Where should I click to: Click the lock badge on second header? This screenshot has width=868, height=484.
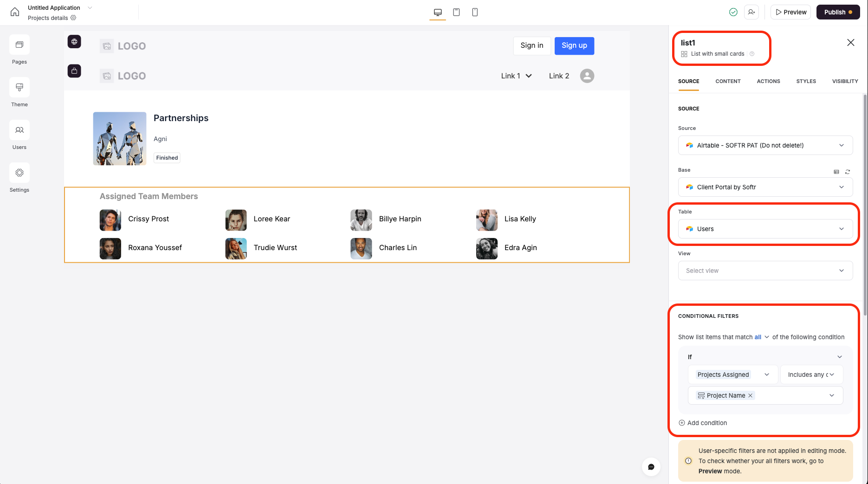pos(74,71)
